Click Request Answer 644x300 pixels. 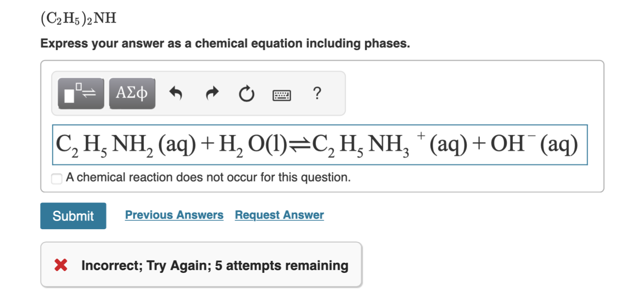point(279,215)
